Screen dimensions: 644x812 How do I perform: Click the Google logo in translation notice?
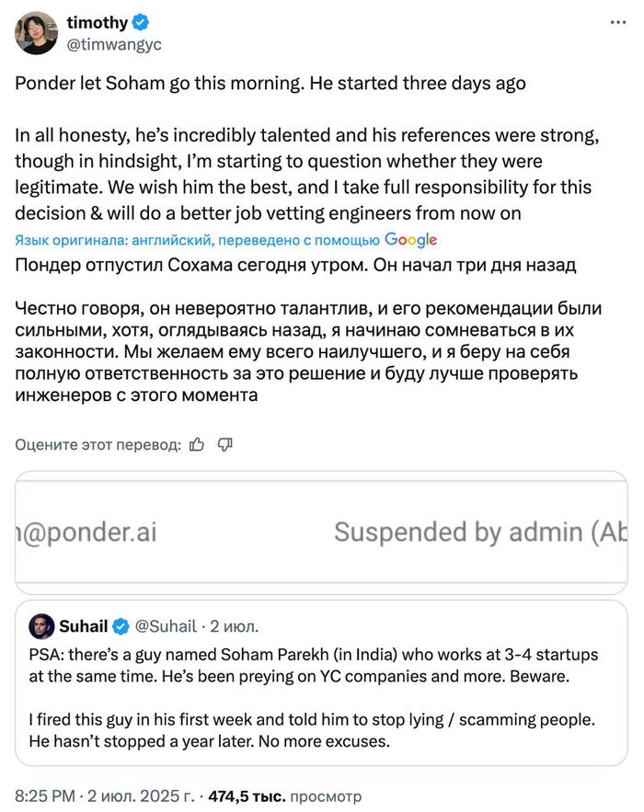pos(410,240)
